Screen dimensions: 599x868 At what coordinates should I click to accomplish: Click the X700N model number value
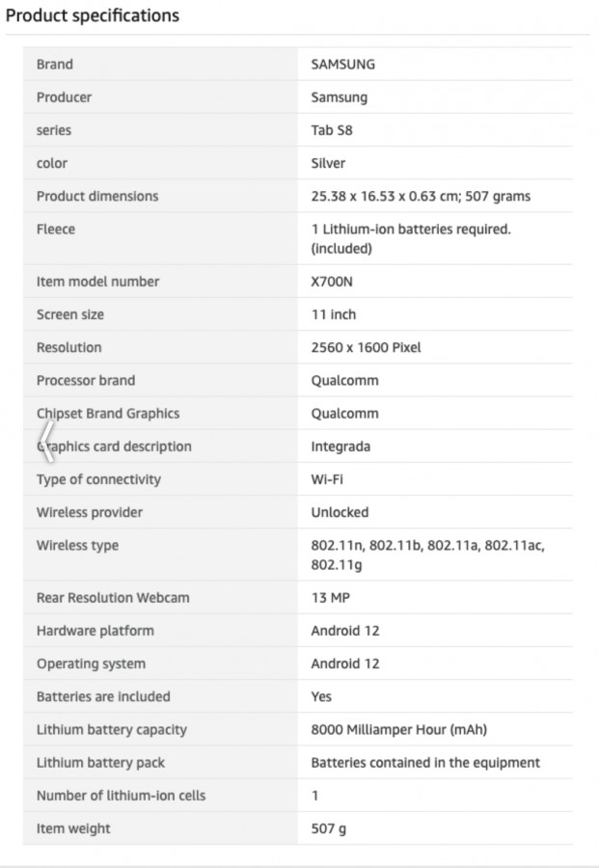click(335, 282)
